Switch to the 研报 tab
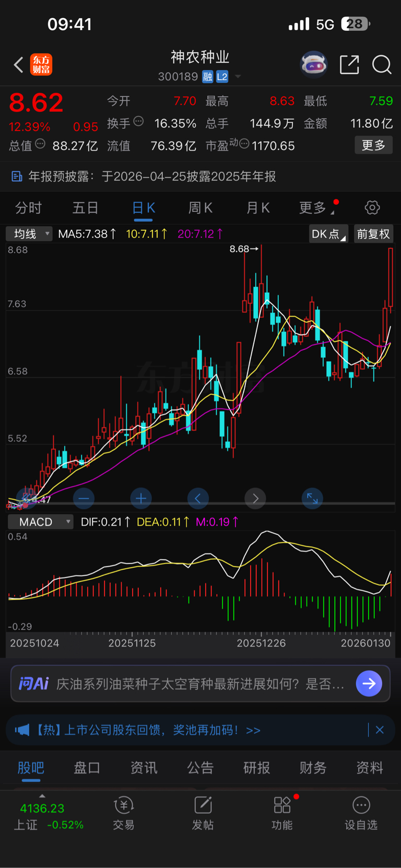 (257, 768)
